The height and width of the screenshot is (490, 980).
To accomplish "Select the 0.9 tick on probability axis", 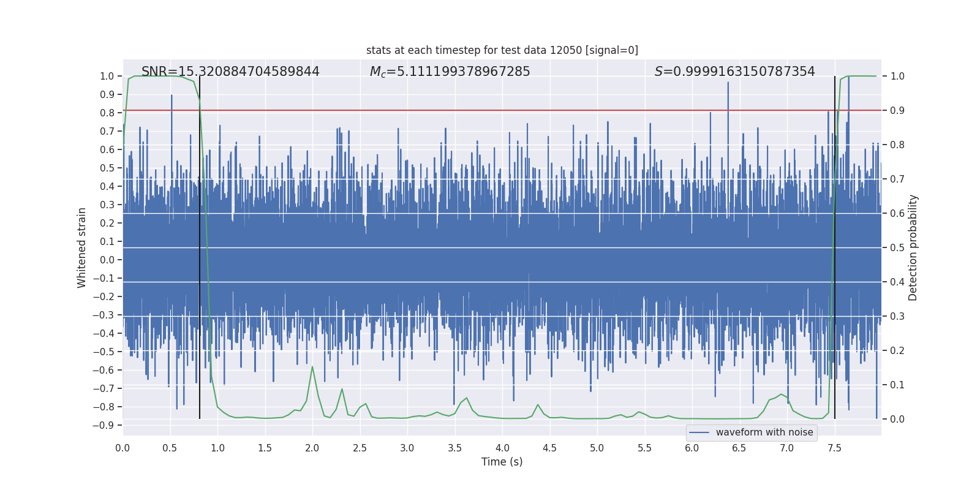I will coord(897,110).
